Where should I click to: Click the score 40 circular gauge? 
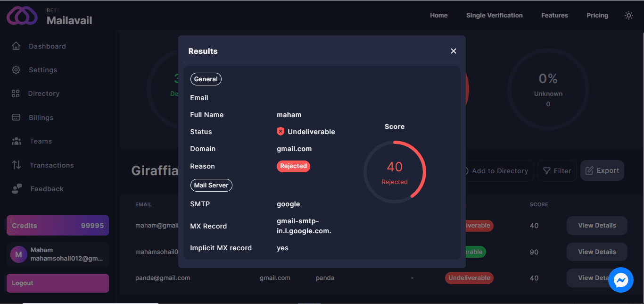coord(395,172)
